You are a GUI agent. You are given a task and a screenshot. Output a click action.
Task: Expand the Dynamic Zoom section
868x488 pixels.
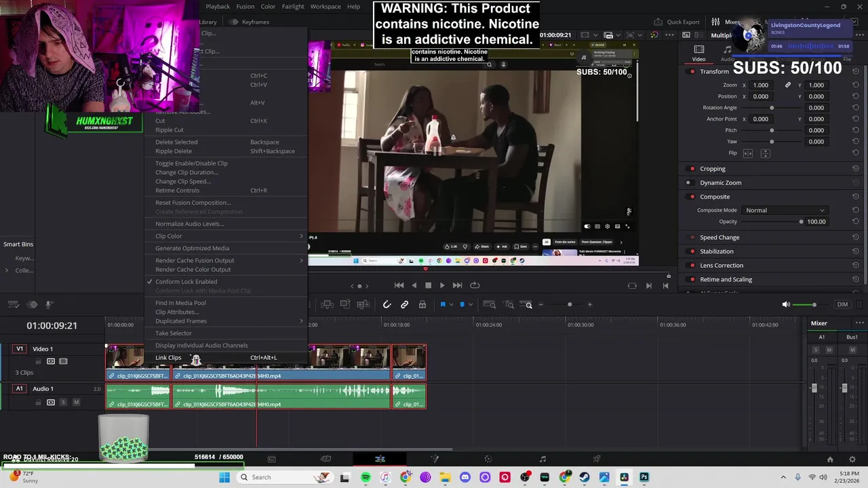click(x=721, y=183)
